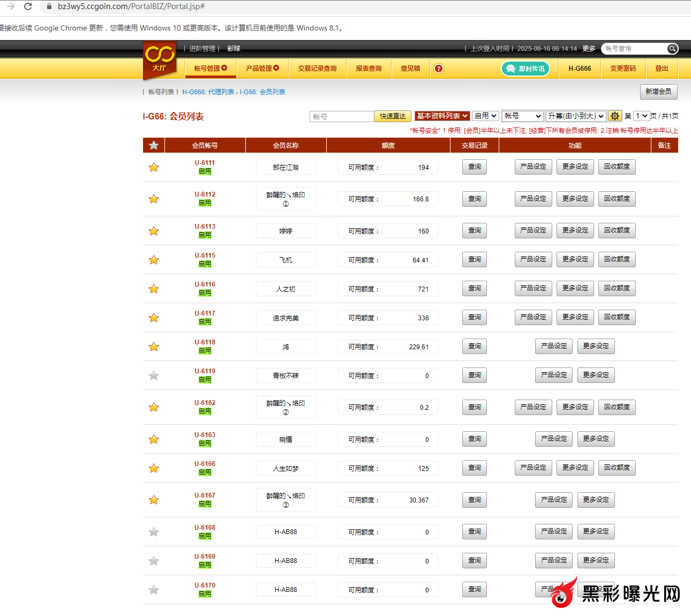Click the star icon in table header
This screenshot has height=616, width=691.
click(x=154, y=145)
